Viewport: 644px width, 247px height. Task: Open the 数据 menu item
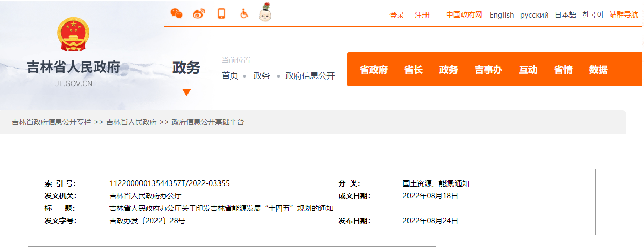598,70
